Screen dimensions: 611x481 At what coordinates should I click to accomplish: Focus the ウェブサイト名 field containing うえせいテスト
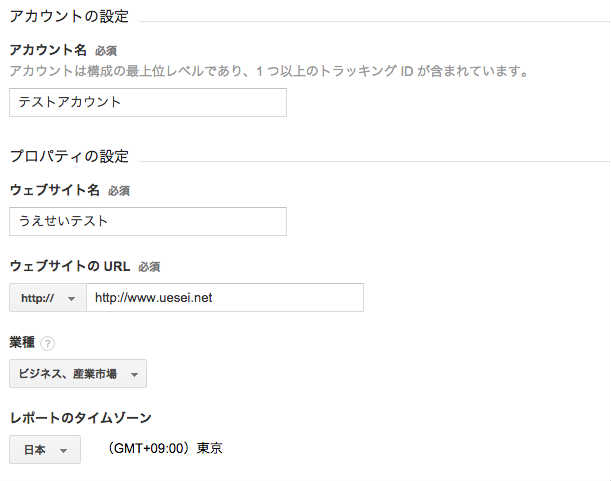[148, 221]
